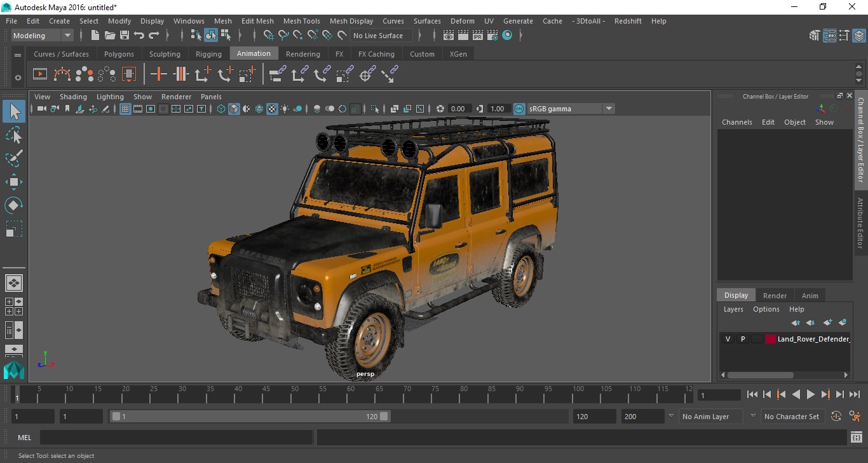868x463 pixels.
Task: Toggle layer visibility V box
Action: click(728, 339)
